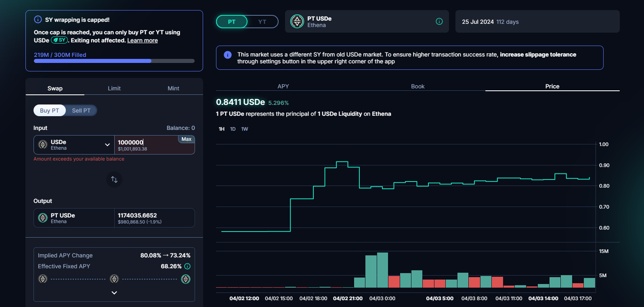Switch the market toggle to YT
Screen dimensions: 644x307
(262, 22)
